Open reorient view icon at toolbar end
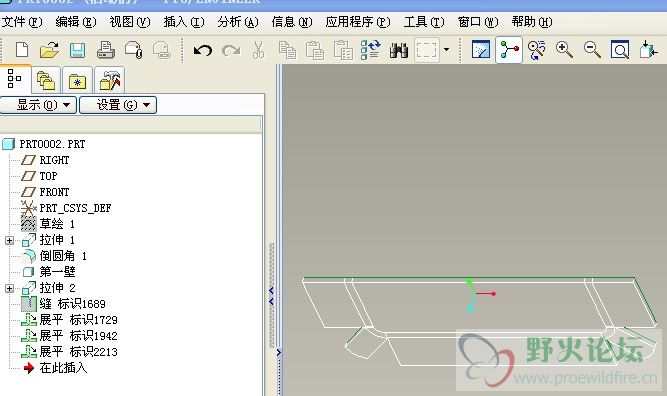This screenshot has height=396, width=667. pyautogui.click(x=648, y=50)
